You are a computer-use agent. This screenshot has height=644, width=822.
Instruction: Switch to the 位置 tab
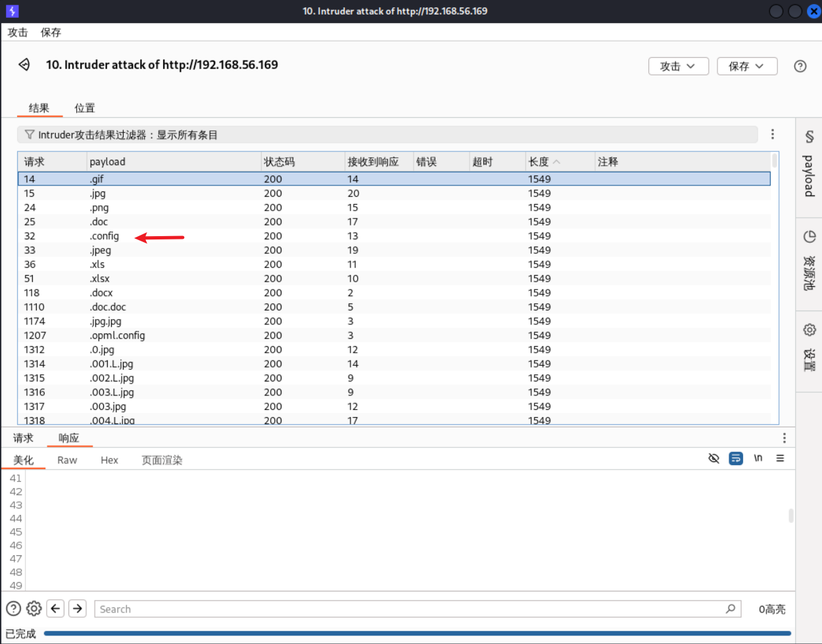(x=85, y=108)
